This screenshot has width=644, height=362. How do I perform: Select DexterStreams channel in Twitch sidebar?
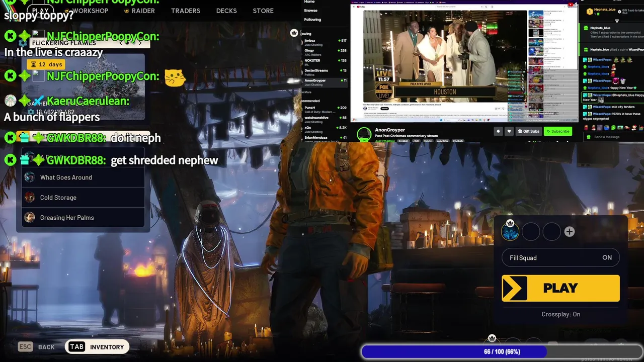tap(325, 72)
